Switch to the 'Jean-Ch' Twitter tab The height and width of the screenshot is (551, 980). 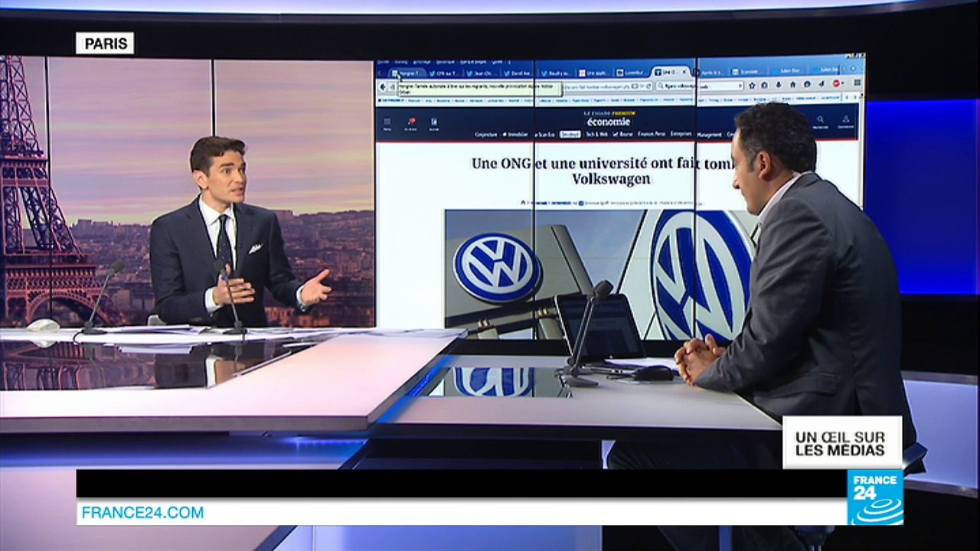pyautogui.click(x=480, y=73)
